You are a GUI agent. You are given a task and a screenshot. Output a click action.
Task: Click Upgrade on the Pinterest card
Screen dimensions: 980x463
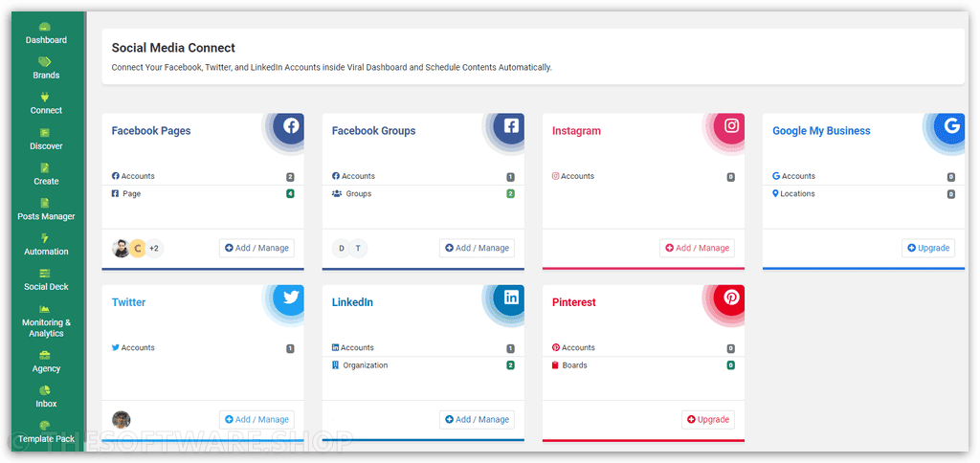[708, 419]
